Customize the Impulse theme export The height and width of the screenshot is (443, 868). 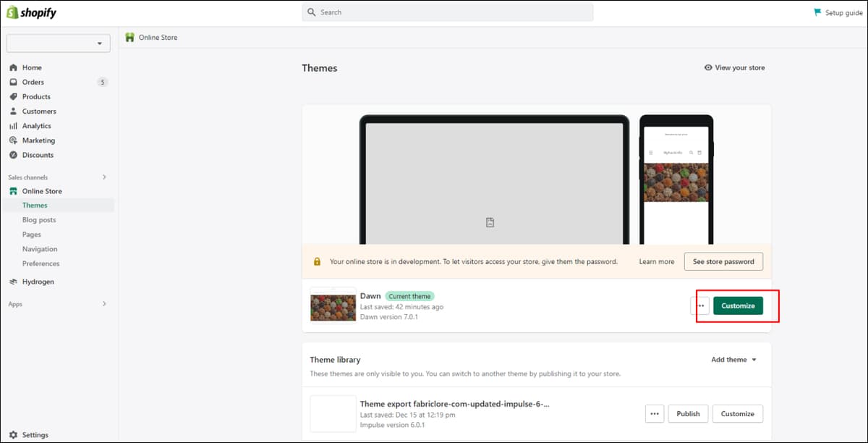point(738,414)
